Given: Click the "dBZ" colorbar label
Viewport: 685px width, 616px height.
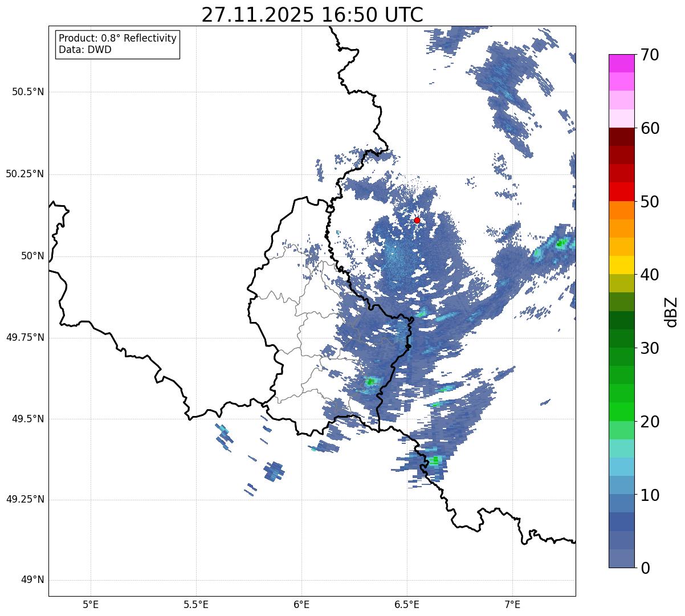Looking at the screenshot, I should click(x=671, y=311).
